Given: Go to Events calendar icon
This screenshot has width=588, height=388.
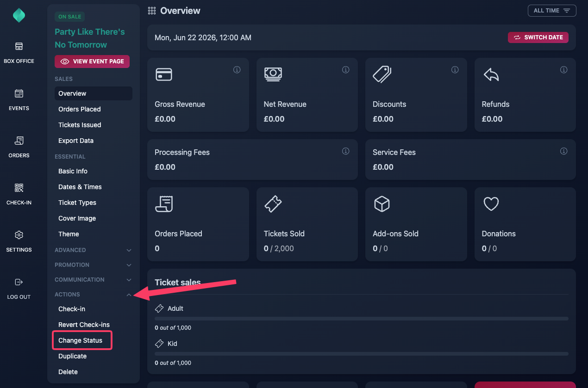Looking at the screenshot, I should (19, 93).
